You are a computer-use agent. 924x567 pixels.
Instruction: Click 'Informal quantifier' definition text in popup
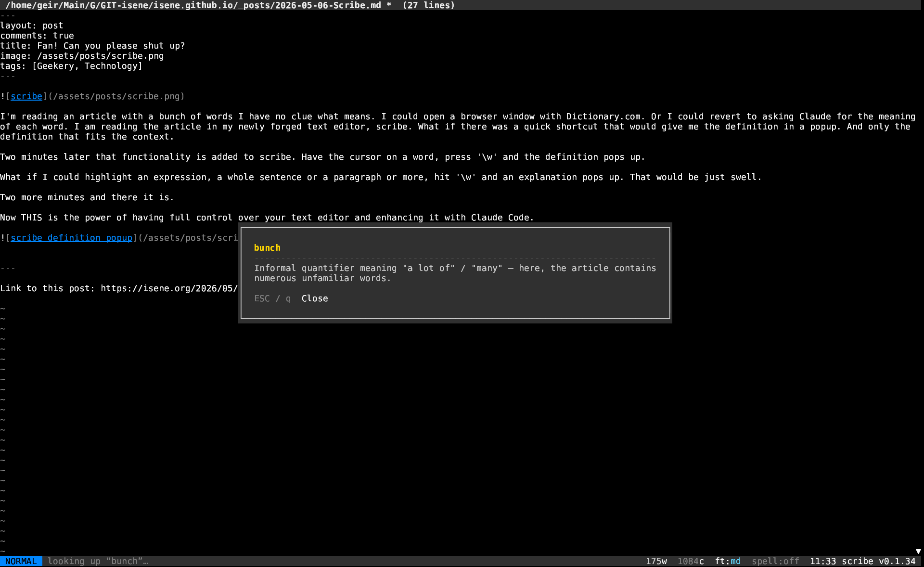[x=304, y=268]
